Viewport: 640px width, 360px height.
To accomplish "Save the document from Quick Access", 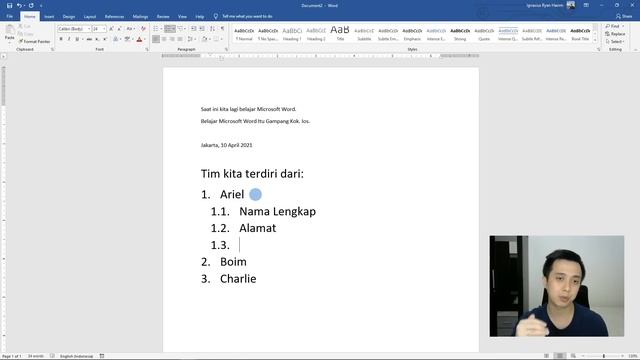I will tap(9, 5).
